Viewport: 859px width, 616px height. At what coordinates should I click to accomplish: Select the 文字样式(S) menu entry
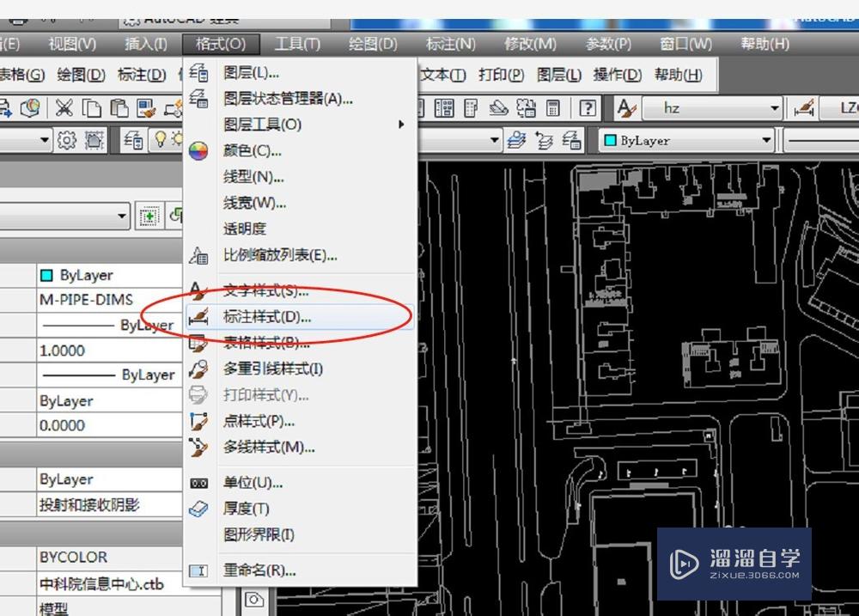(258, 290)
